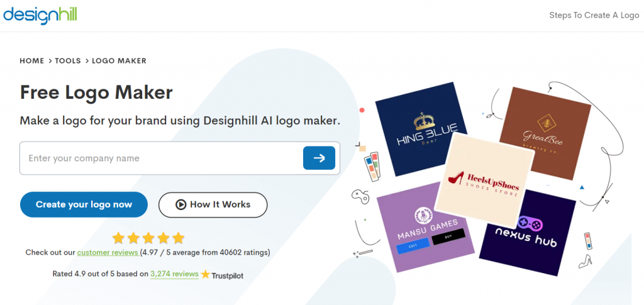The height and width of the screenshot is (305, 644).
Task: Click the five-star rating row
Action: pos(148,238)
